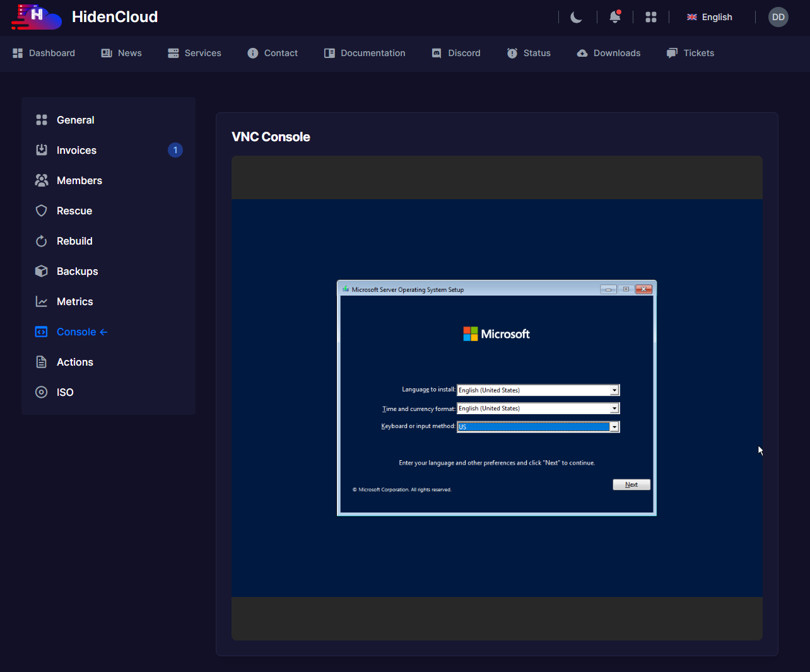The height and width of the screenshot is (672, 810).
Task: Go to the Services menu
Action: [194, 53]
